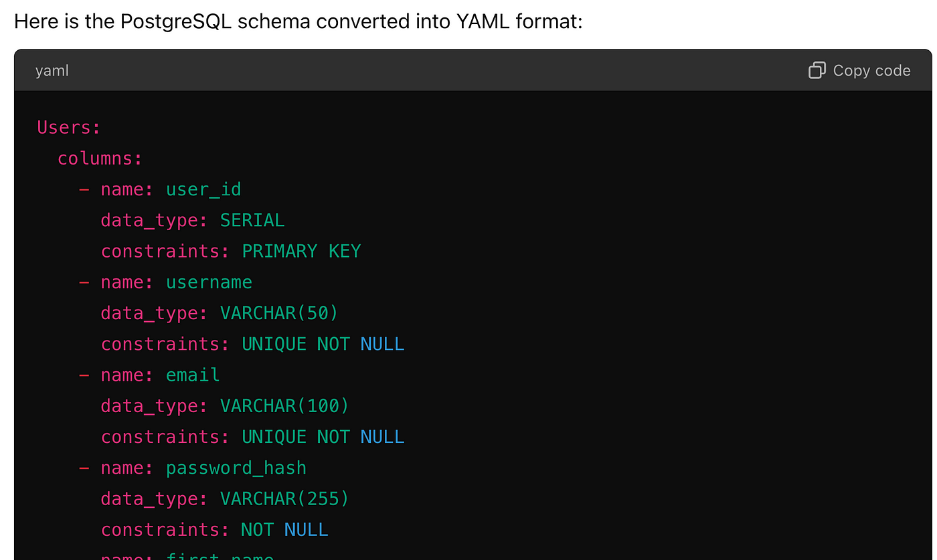The height and width of the screenshot is (560, 937).
Task: Click the SERIAL data type value
Action: (252, 220)
